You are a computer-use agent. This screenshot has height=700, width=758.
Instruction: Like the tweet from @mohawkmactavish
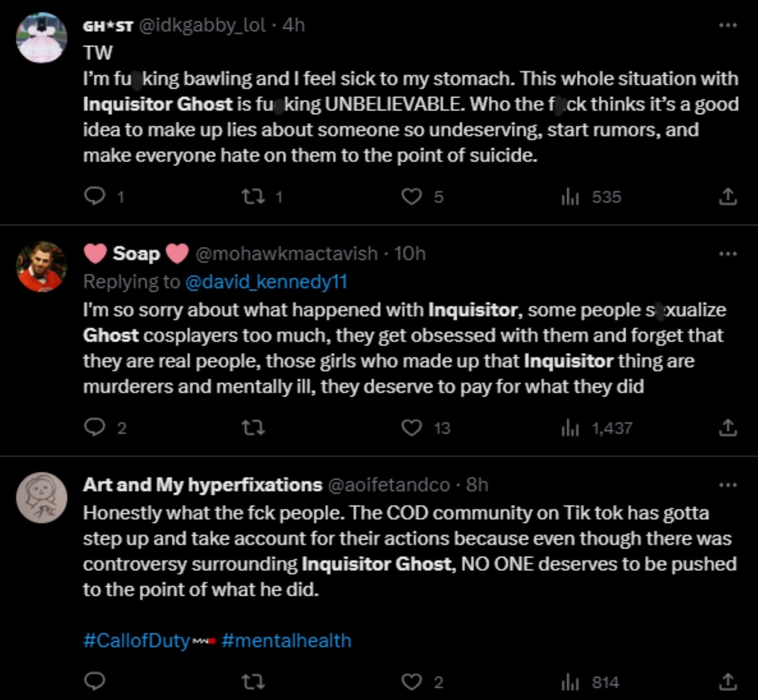click(x=411, y=427)
